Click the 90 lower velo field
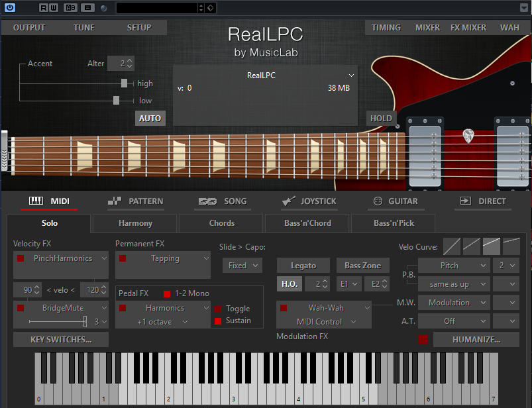This screenshot has height=408, width=532. (x=27, y=290)
